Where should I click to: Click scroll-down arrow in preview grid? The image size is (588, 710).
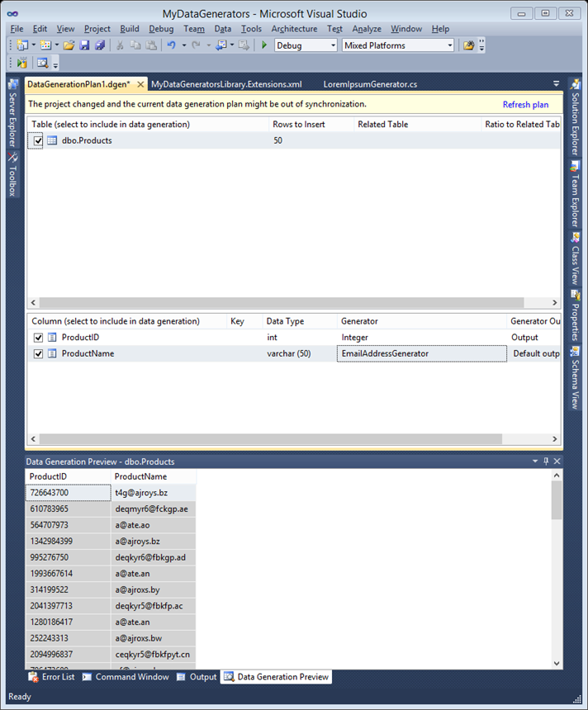[557, 664]
